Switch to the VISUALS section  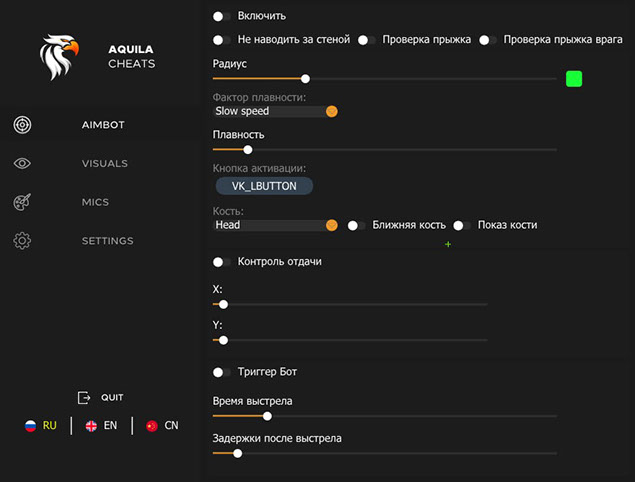(105, 164)
